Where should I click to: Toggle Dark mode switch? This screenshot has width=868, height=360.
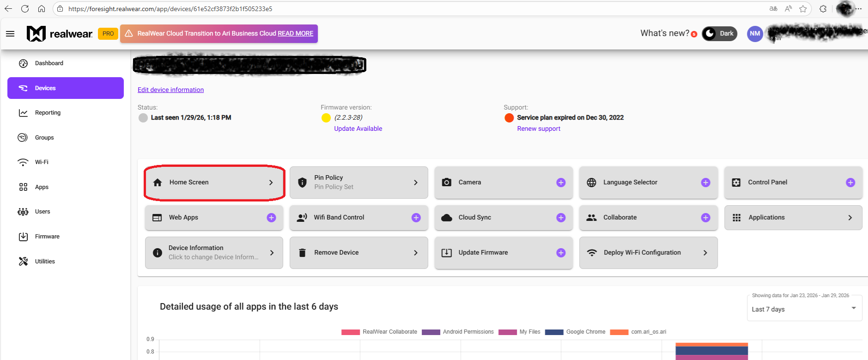pos(719,34)
